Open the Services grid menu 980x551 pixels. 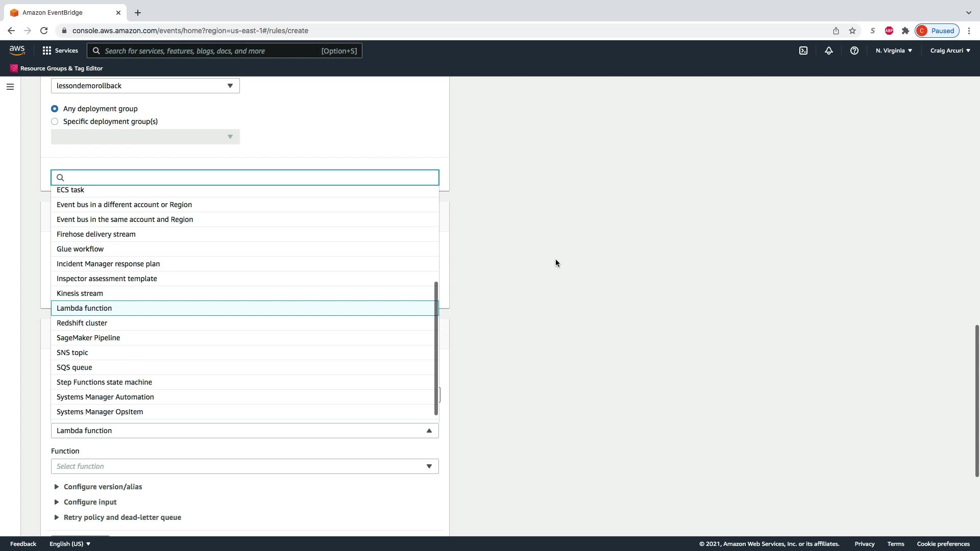(60, 51)
